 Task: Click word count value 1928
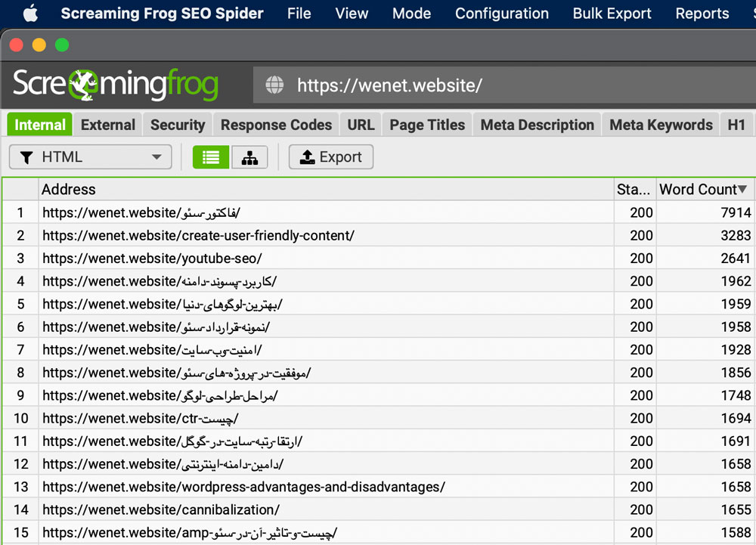click(x=736, y=349)
